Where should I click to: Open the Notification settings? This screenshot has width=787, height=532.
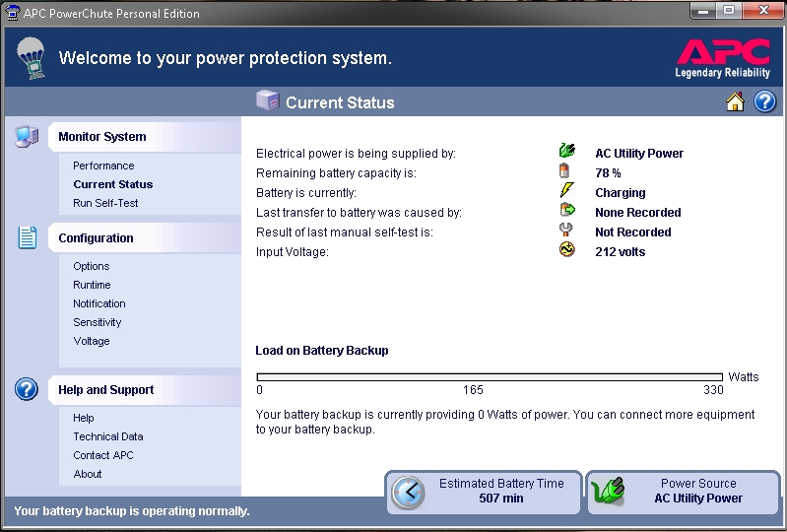pyautogui.click(x=99, y=303)
